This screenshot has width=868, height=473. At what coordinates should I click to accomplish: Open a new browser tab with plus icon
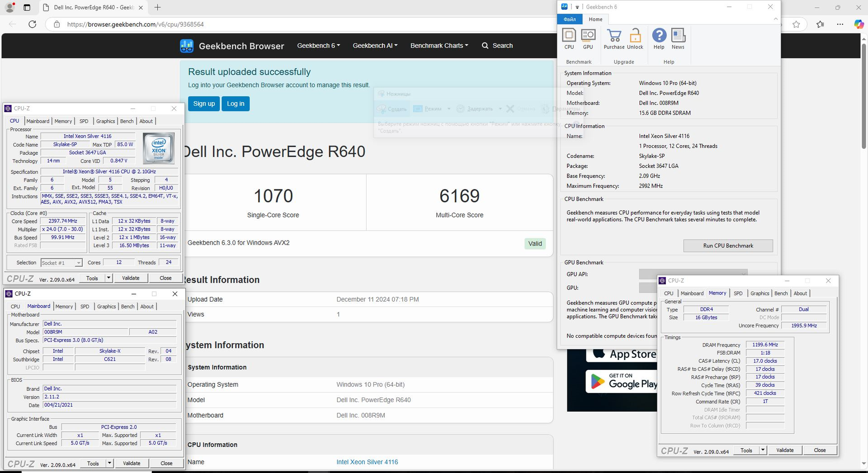(x=157, y=7)
